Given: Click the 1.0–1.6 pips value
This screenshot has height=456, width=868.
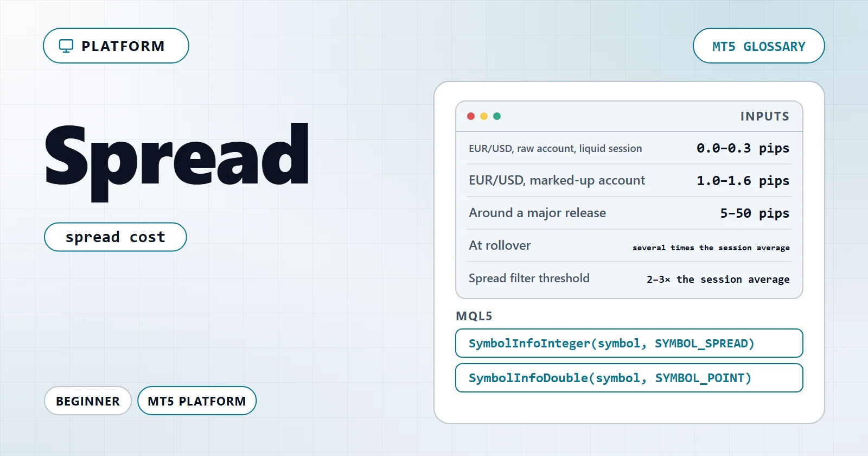Looking at the screenshot, I should [743, 181].
